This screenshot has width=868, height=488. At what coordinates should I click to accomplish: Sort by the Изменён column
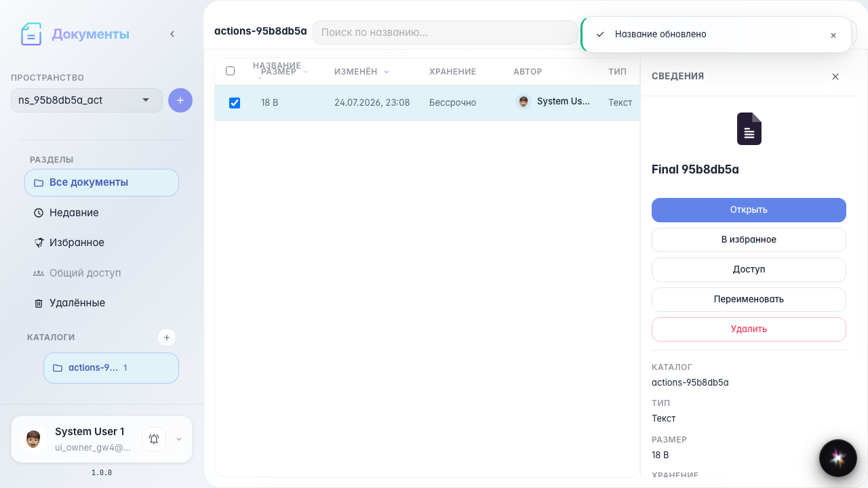point(361,72)
